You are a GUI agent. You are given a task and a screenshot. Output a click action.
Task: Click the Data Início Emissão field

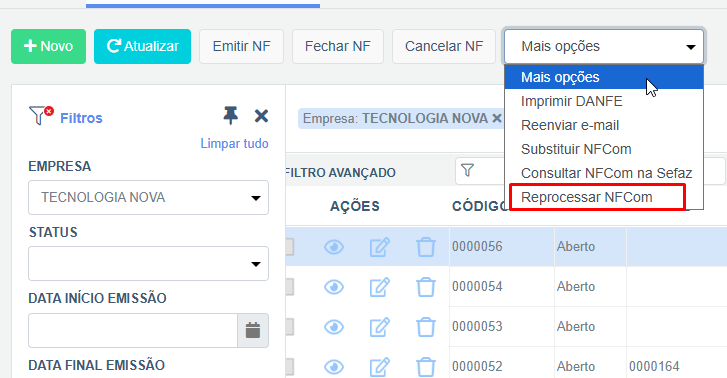pos(133,330)
